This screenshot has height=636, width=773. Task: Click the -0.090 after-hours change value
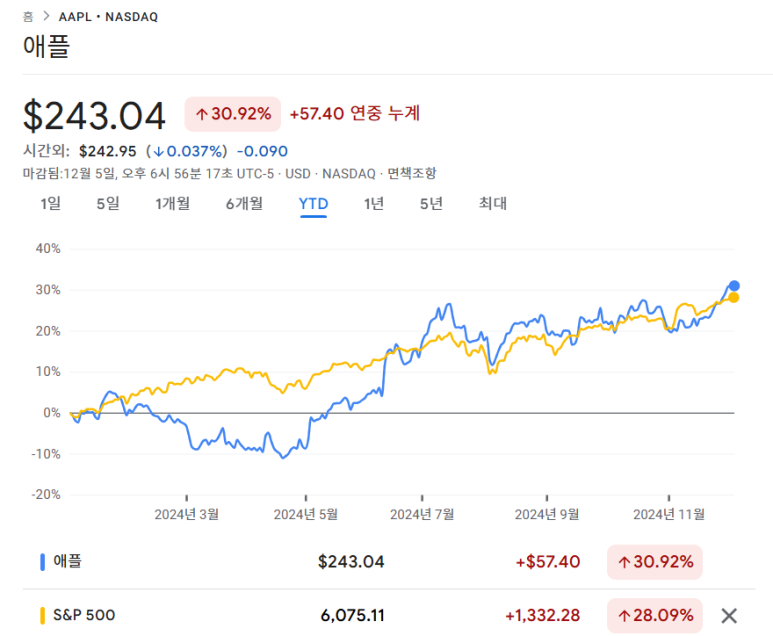click(262, 151)
